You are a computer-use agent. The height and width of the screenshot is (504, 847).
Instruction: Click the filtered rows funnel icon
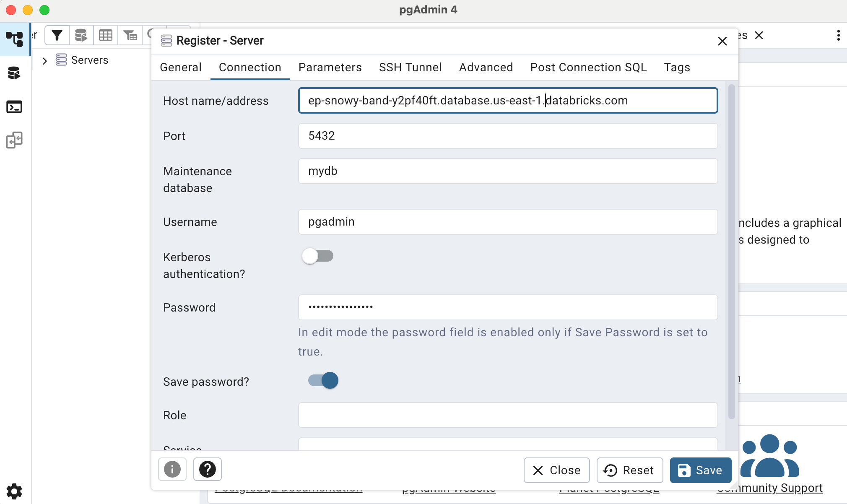[x=130, y=35]
